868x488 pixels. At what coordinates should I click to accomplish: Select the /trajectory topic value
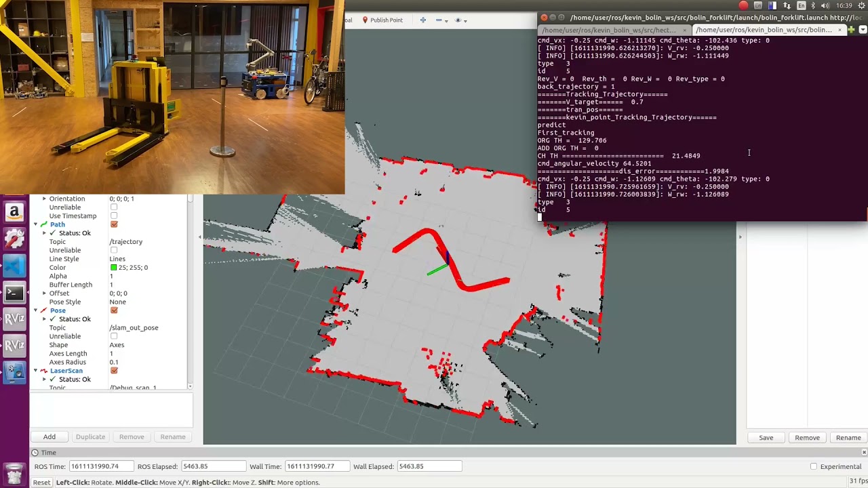(x=126, y=242)
